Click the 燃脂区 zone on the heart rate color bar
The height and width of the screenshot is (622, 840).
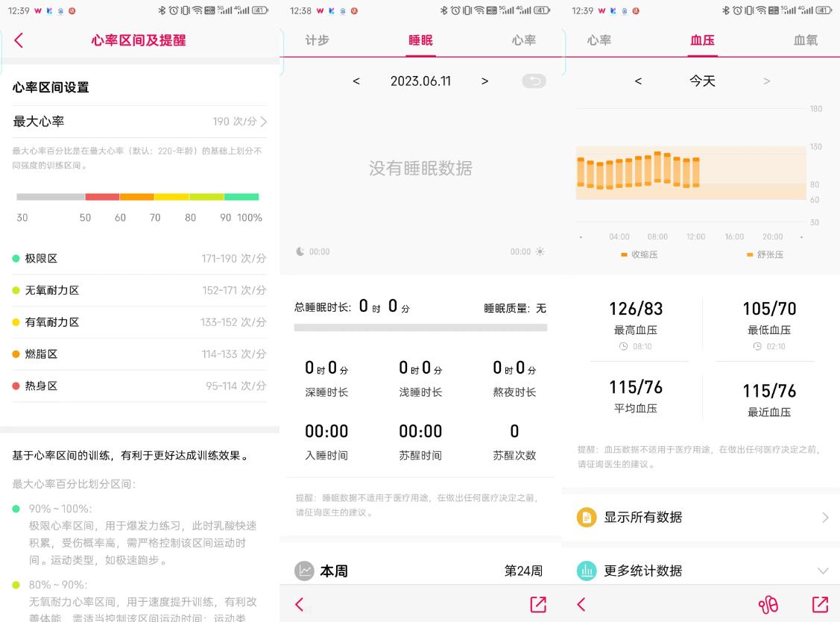point(138,197)
